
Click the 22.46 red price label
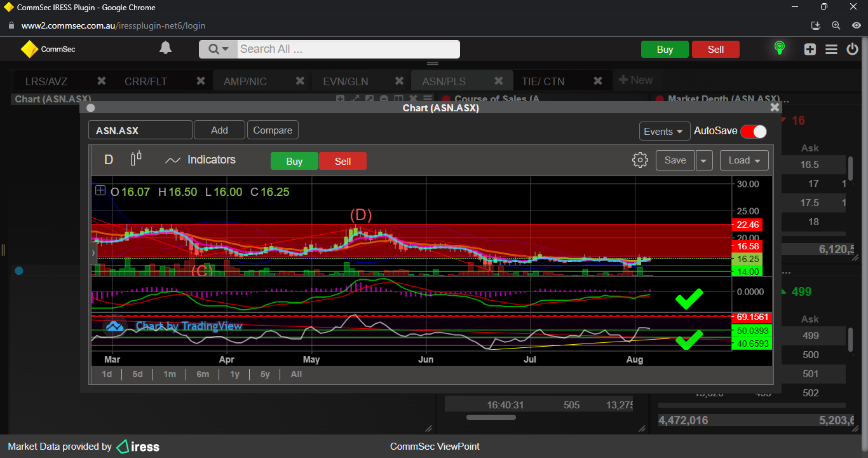pos(747,225)
